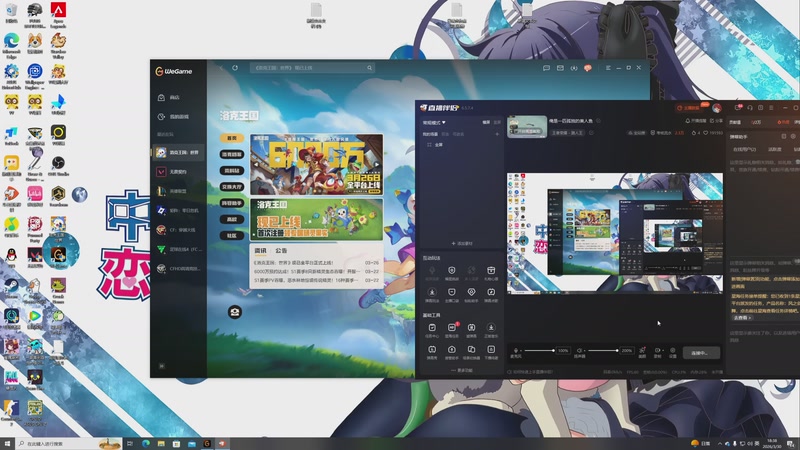Image resolution: width=800 pixels, height=450 pixels.
Task: Click the round screenshot button in WeGame
Action: click(235, 312)
